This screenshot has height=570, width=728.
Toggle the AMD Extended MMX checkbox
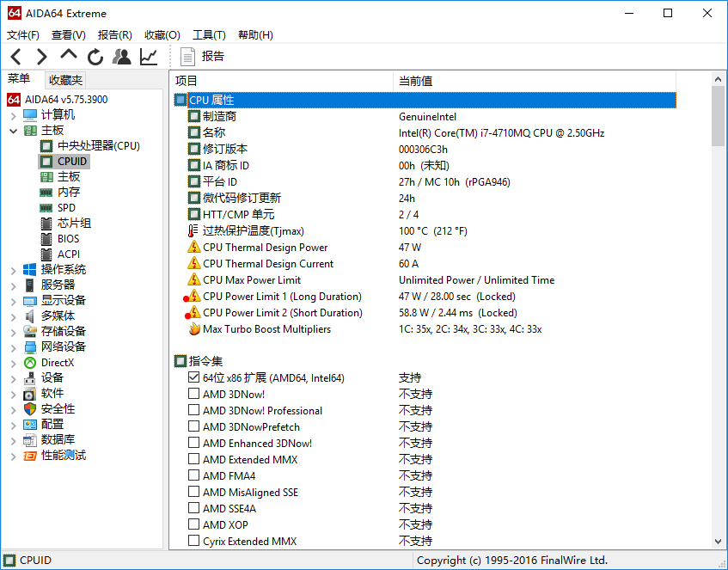[193, 459]
